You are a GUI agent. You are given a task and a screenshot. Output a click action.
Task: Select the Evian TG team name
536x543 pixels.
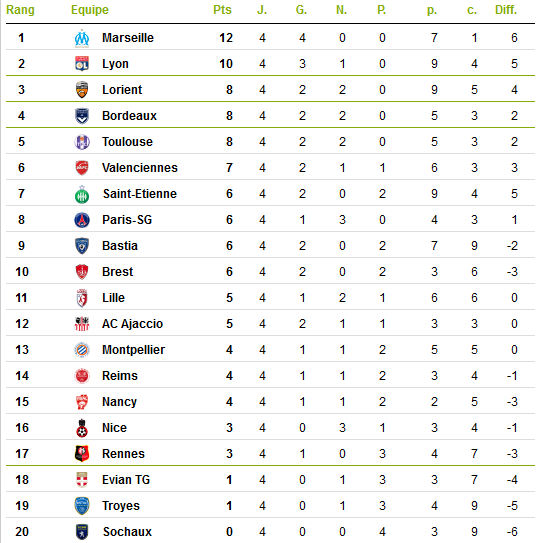[x=126, y=480]
